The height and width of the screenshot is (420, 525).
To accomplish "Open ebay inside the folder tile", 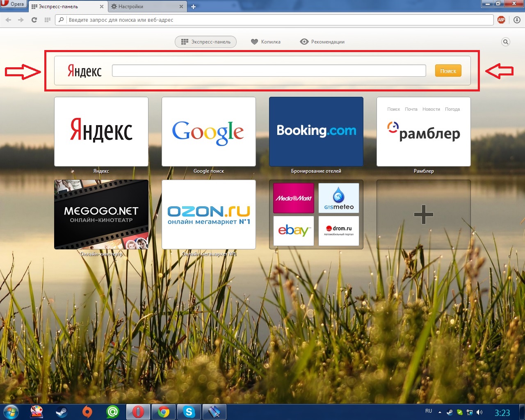I will pyautogui.click(x=294, y=231).
